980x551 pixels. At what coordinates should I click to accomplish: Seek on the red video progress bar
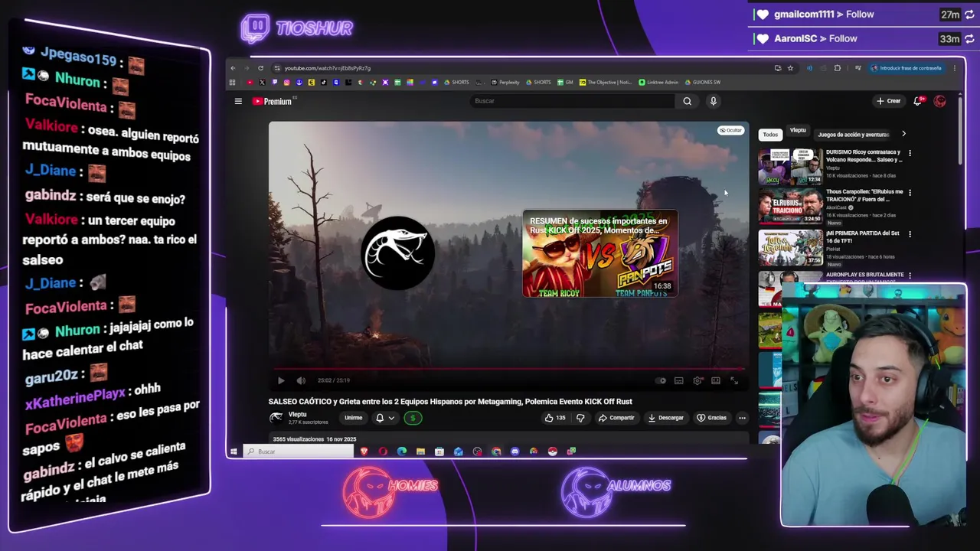[x=508, y=368]
